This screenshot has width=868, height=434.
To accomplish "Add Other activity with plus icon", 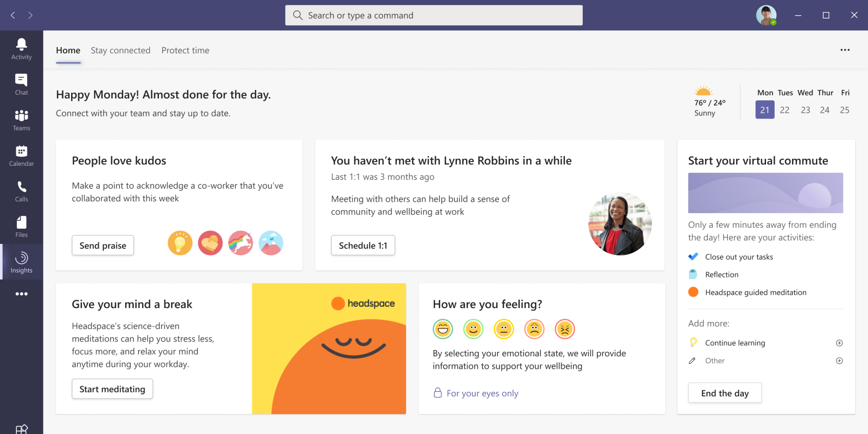I will coord(839,361).
